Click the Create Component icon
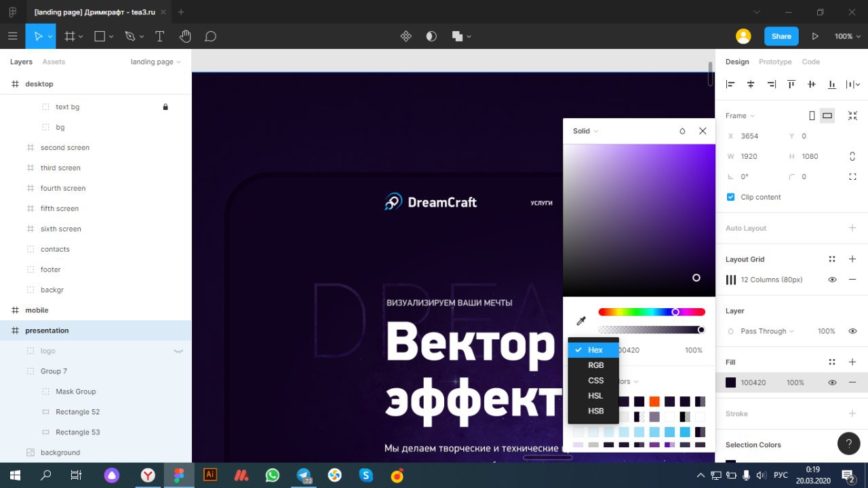 pos(406,36)
